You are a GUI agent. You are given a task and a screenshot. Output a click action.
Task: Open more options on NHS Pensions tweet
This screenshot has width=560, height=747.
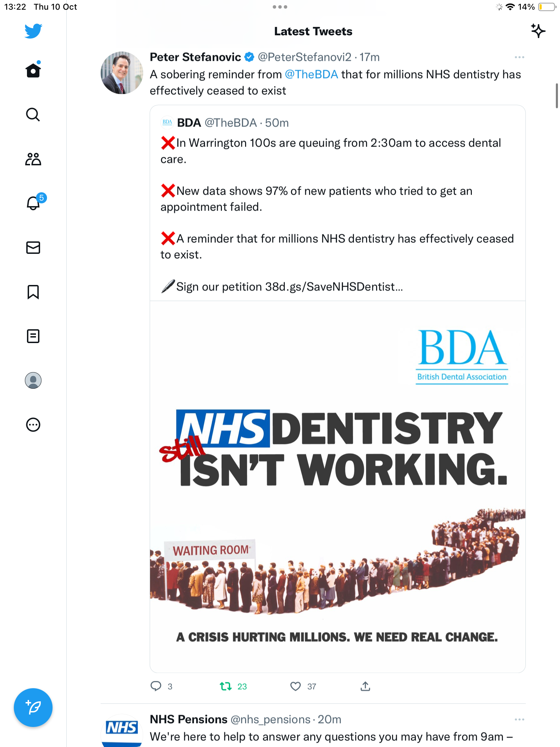tap(519, 720)
